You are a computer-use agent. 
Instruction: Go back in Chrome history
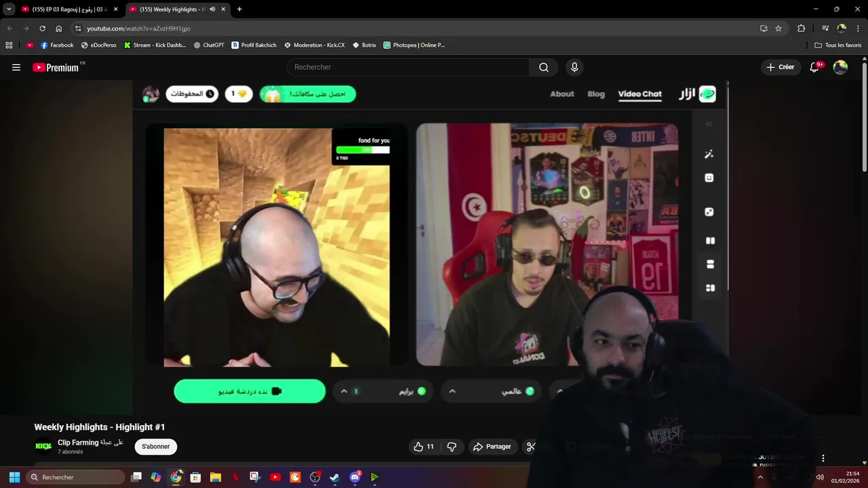click(x=9, y=28)
